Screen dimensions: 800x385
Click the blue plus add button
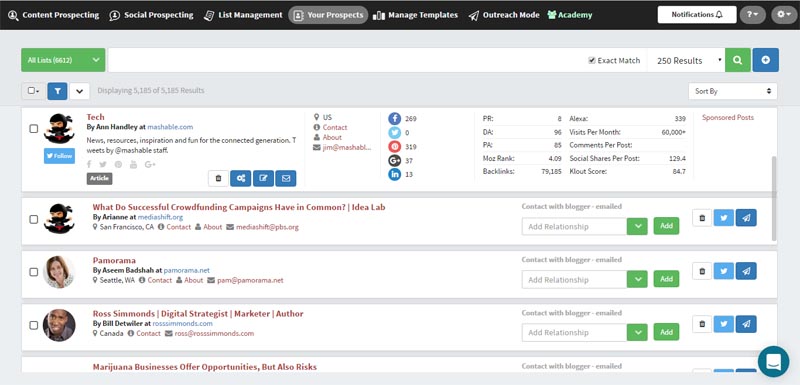click(766, 60)
